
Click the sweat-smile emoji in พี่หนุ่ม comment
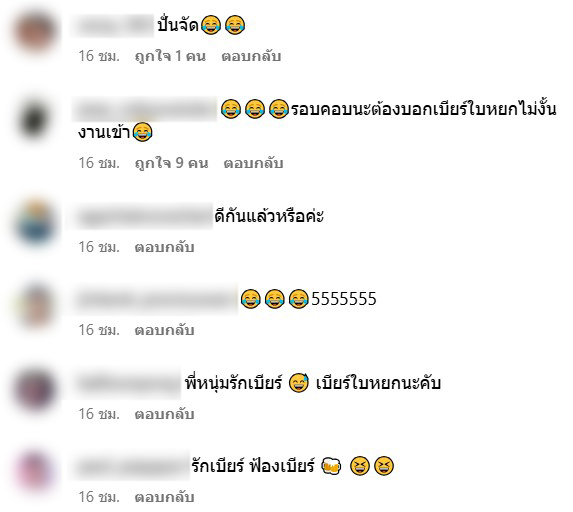tap(299, 383)
